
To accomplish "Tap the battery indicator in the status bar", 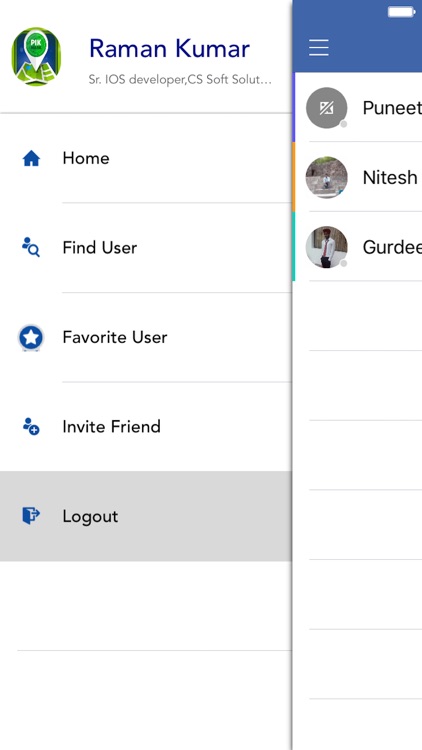I will (x=401, y=12).
